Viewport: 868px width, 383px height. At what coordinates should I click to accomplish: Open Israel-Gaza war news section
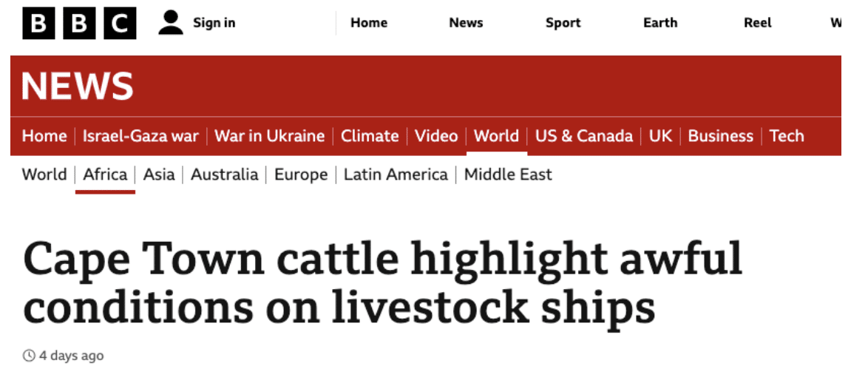(x=140, y=136)
